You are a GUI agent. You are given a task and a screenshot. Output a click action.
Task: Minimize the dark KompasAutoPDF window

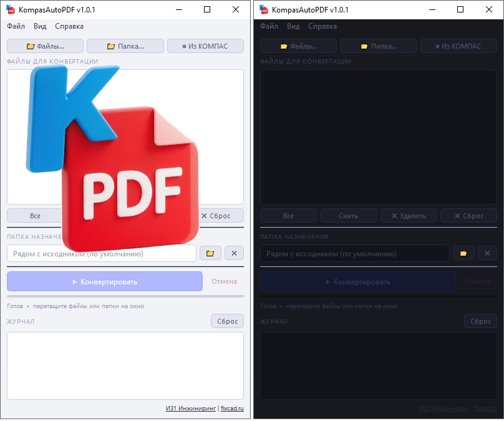point(432,9)
